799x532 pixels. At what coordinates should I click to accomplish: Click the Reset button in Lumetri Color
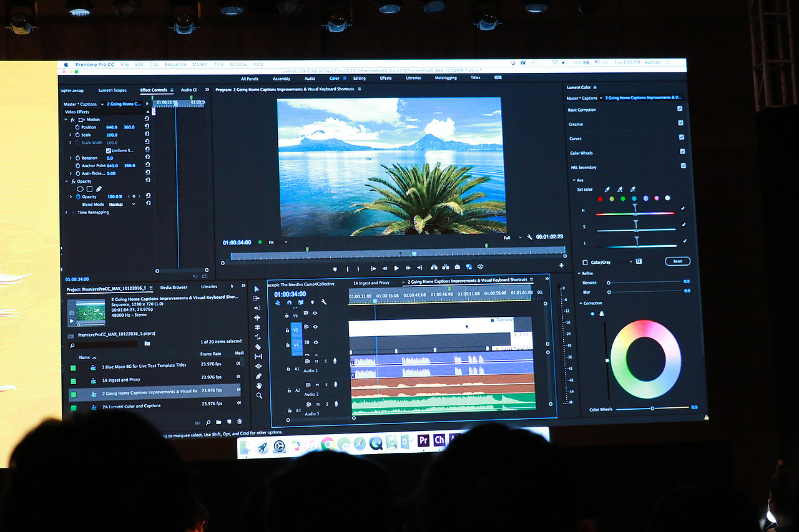point(677,261)
